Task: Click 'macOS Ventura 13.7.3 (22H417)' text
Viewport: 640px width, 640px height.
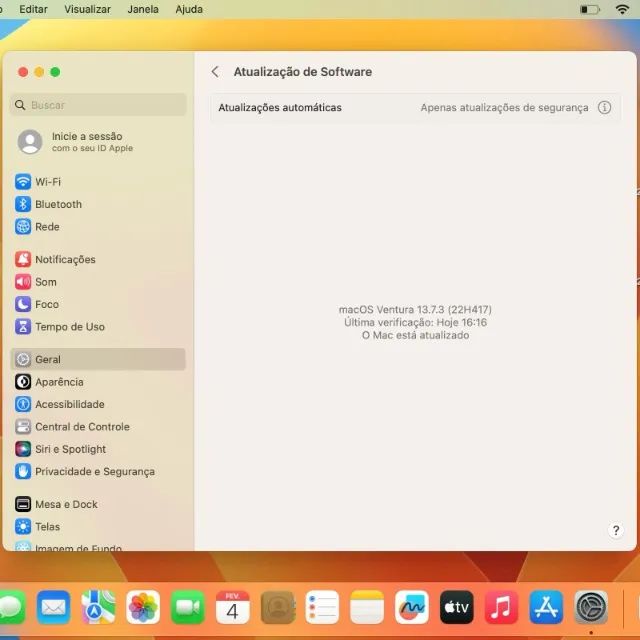Action: [415, 309]
